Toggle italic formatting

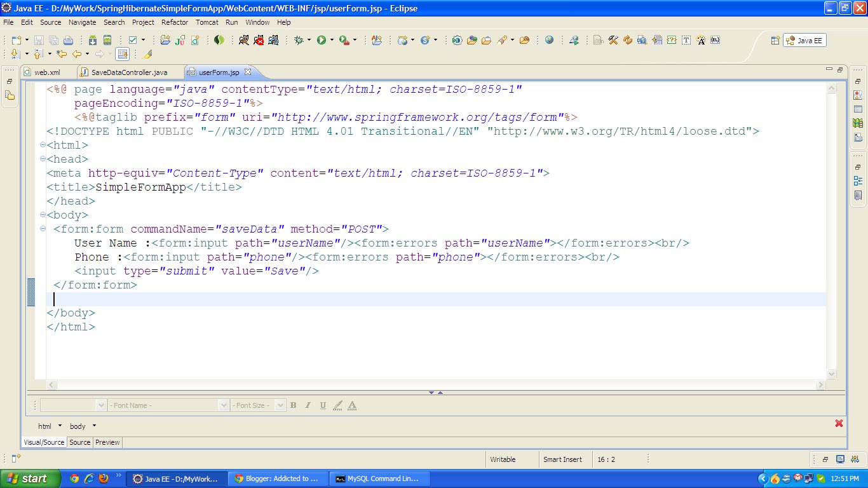(x=308, y=405)
